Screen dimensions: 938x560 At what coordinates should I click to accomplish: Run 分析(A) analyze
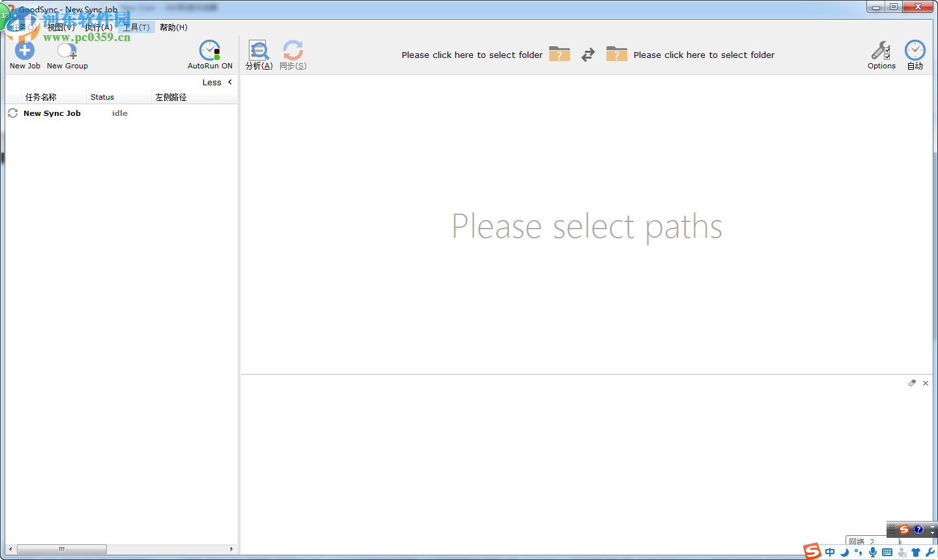click(259, 55)
